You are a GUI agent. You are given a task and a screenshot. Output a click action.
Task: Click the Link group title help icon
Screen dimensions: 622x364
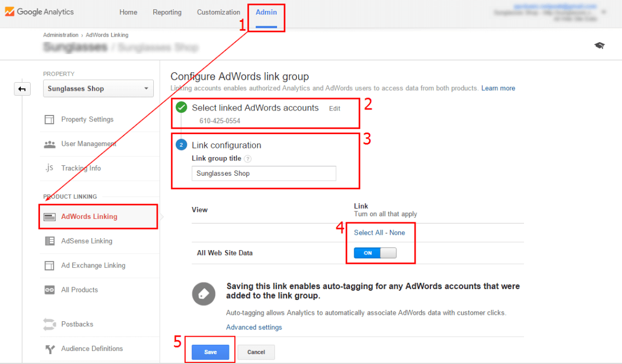pos(247,159)
